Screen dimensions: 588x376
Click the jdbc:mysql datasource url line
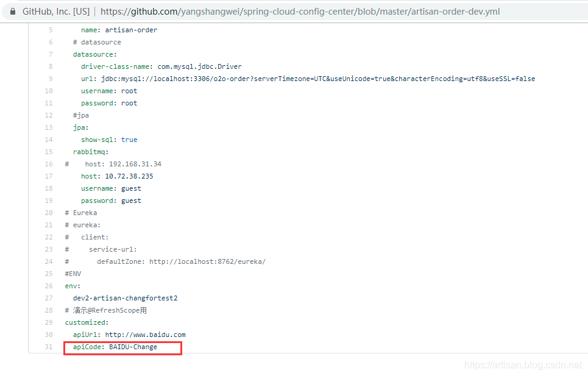pos(308,79)
